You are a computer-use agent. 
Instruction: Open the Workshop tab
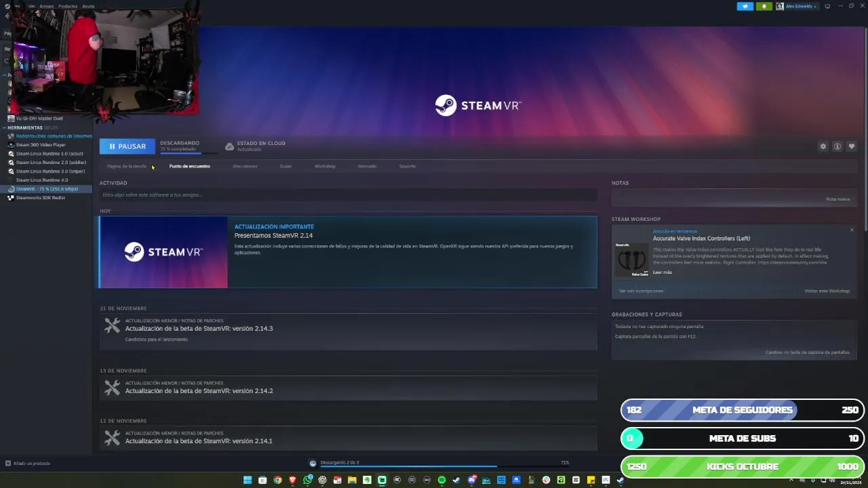pyautogui.click(x=325, y=166)
